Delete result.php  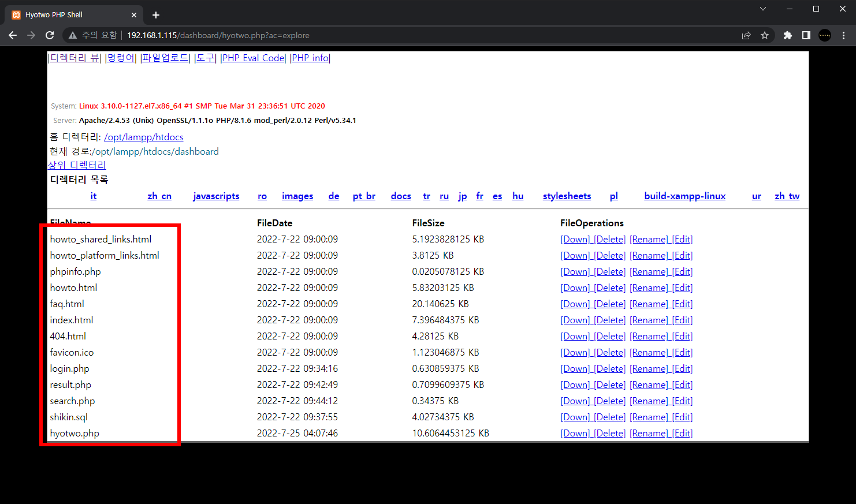(x=610, y=384)
